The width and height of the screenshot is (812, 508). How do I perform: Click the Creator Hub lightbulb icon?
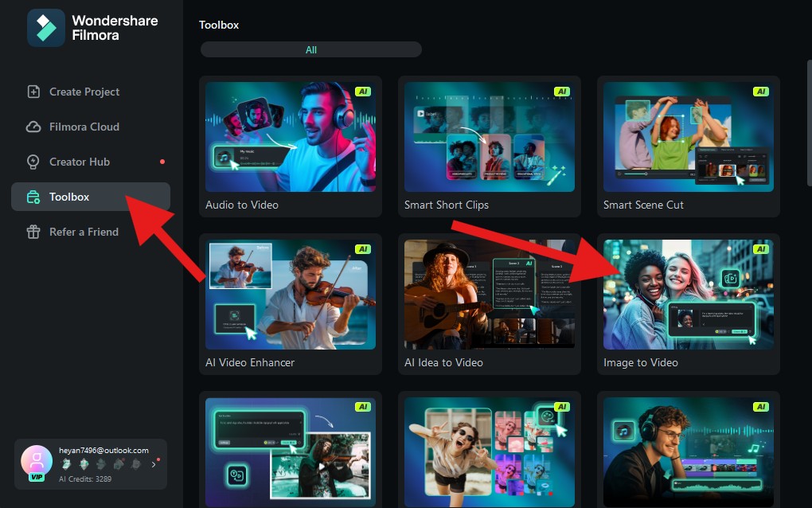tap(33, 162)
